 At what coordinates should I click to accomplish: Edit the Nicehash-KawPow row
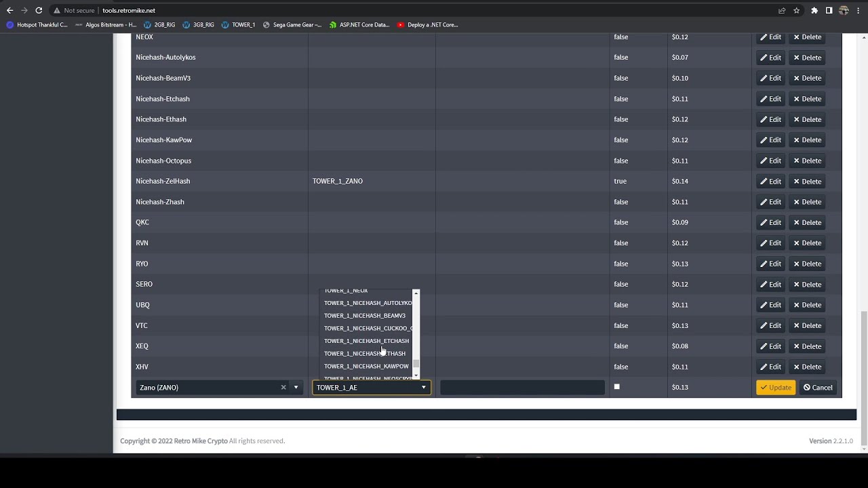point(770,140)
